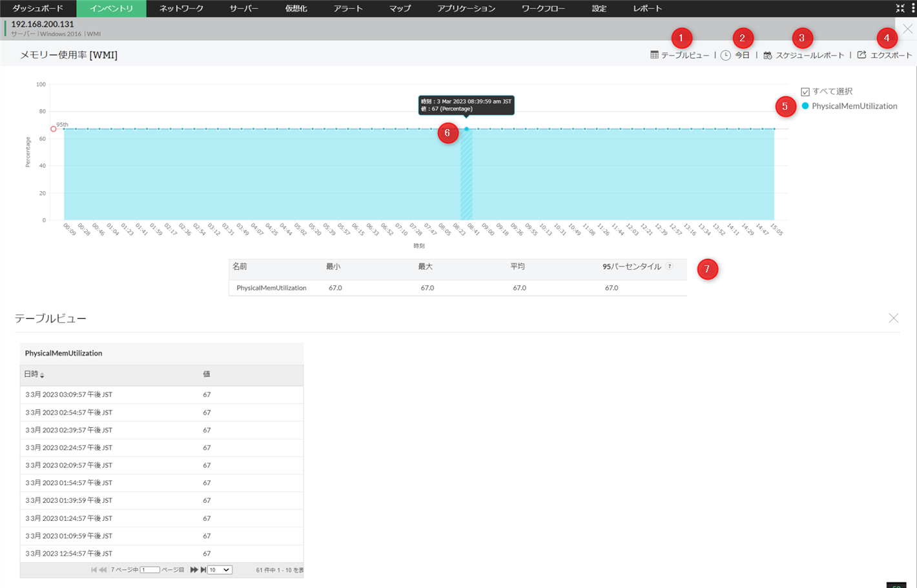Screen dimensions: 917x588
Task: Open the ワークフロー menu
Action: tap(543, 8)
